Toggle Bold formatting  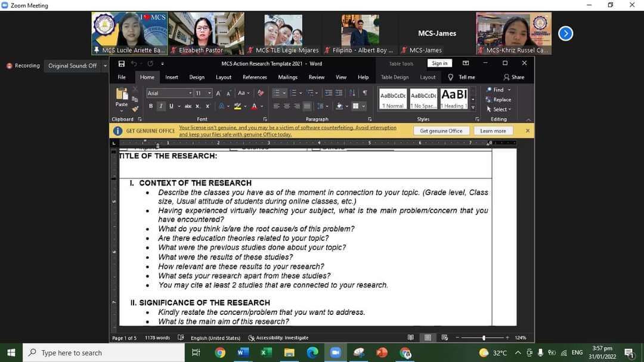coord(151,106)
